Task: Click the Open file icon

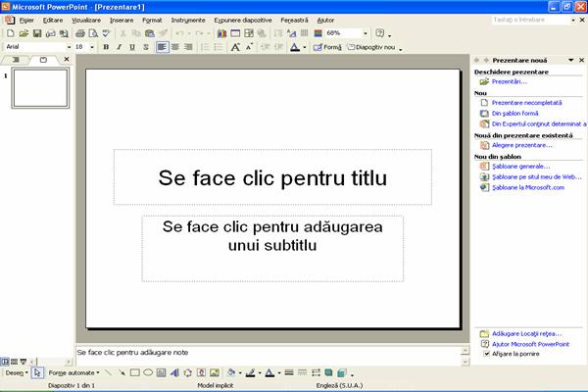Action: tap(23, 33)
